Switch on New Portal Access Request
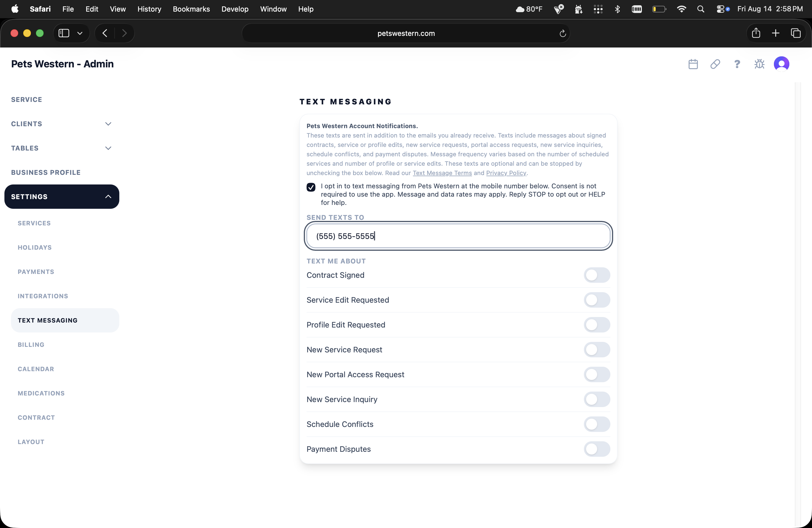Viewport: 812px width, 528px height. click(x=597, y=374)
